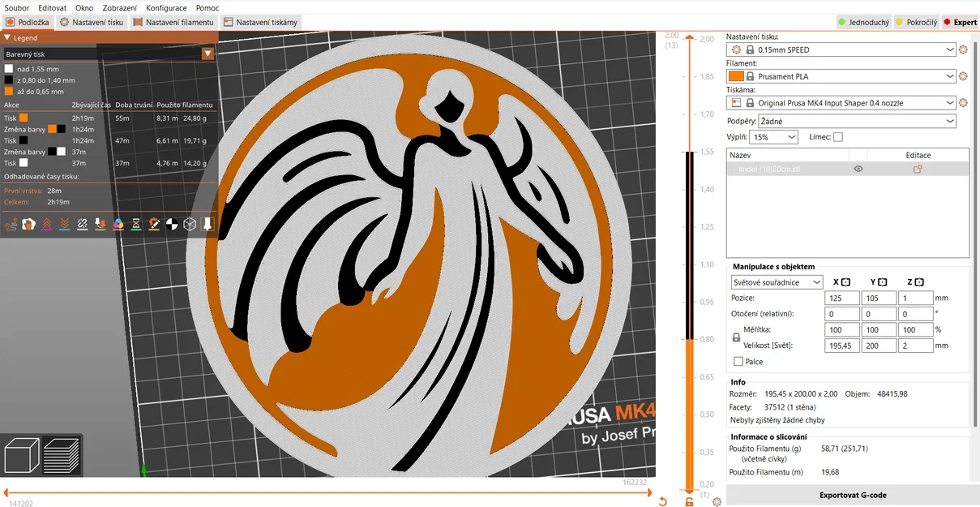Switch to the Podložka tab
This screenshot has width=980, height=507.
[x=28, y=23]
